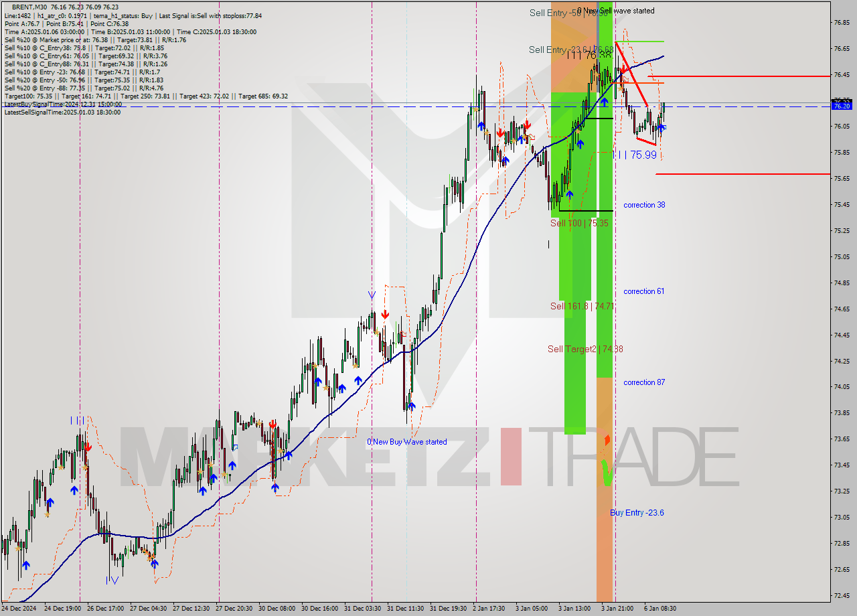Screen dimensions: 857x616
Task: Click the 72.45 price axis value
Action: click(842, 595)
